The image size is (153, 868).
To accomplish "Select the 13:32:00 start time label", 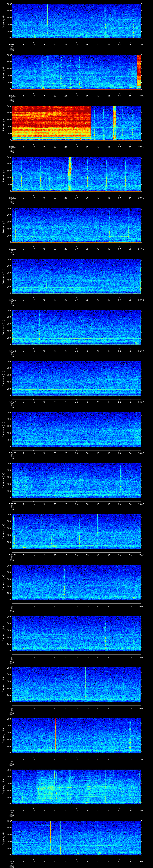I will coord(12,861).
